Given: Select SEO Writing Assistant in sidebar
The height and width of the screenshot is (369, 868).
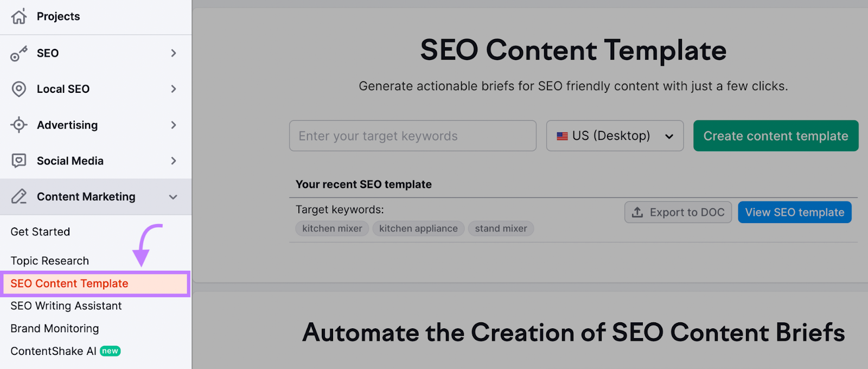Looking at the screenshot, I should tap(66, 306).
